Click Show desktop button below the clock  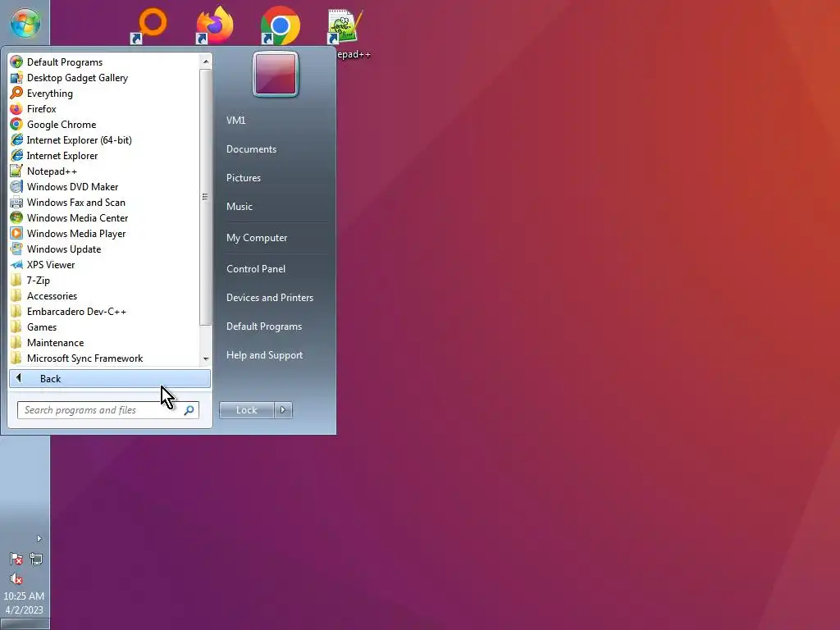pyautogui.click(x=25, y=624)
